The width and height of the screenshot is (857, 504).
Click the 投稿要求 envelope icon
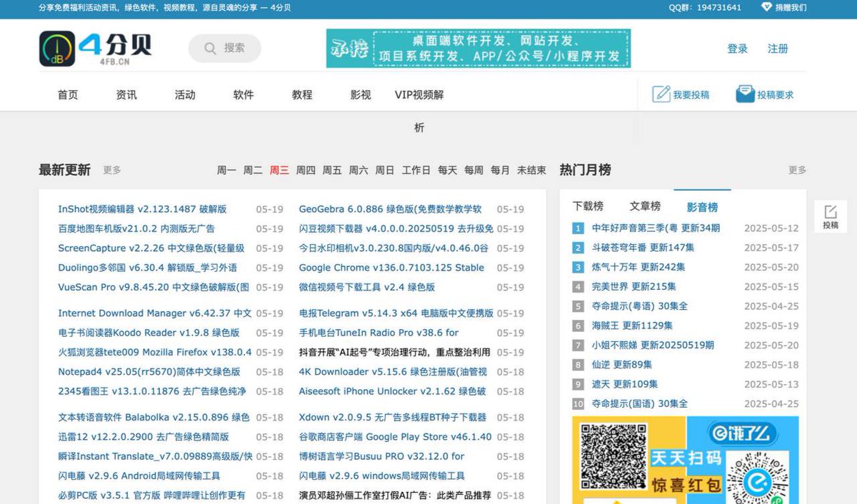click(745, 94)
